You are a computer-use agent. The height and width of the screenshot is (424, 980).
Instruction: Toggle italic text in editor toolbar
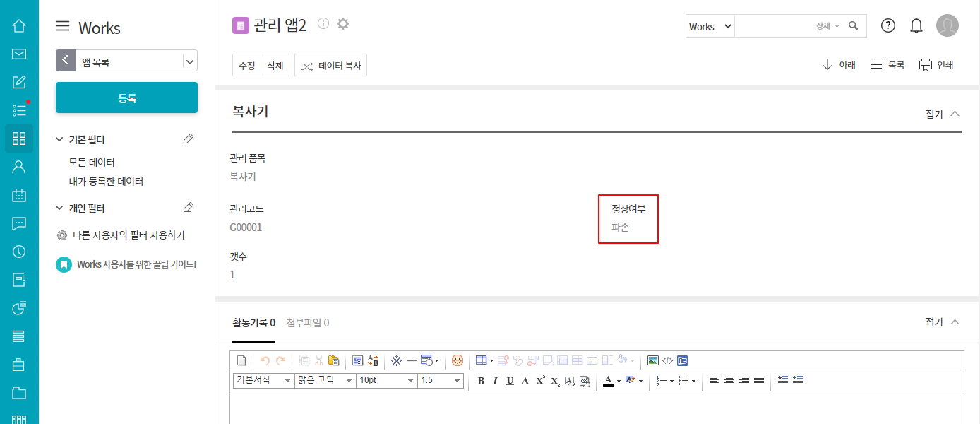pyautogui.click(x=495, y=381)
